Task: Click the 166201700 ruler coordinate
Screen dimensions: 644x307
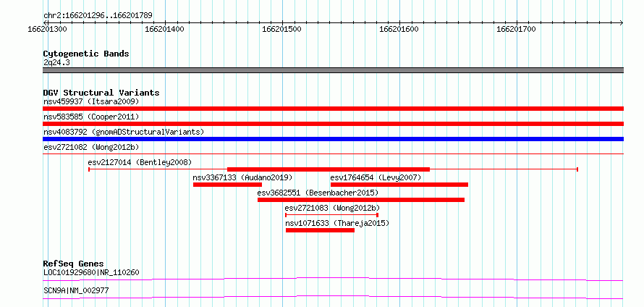Action: pyautogui.click(x=516, y=29)
